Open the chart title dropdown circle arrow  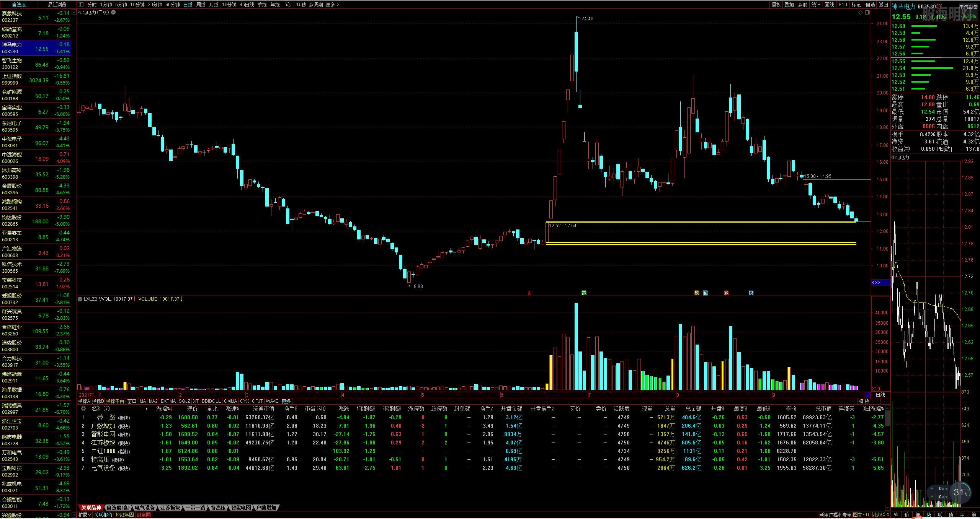click(x=113, y=12)
